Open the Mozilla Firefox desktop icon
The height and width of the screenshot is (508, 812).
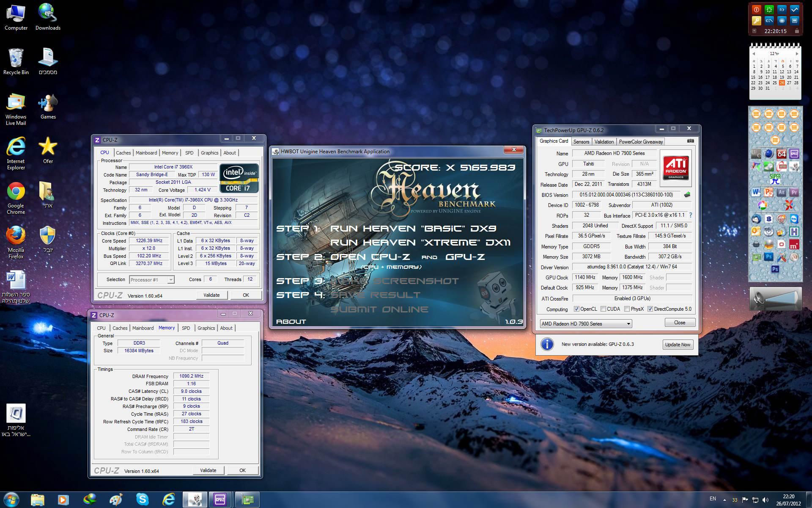click(16, 243)
